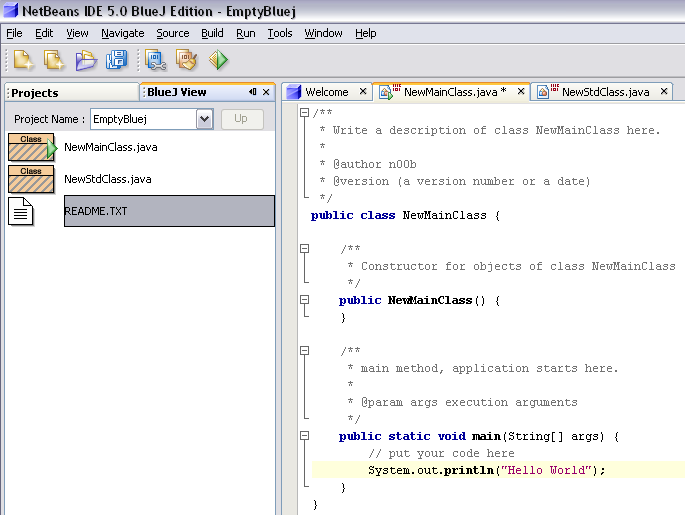The width and height of the screenshot is (685, 515).
Task: Click the Up button
Action: 241,119
